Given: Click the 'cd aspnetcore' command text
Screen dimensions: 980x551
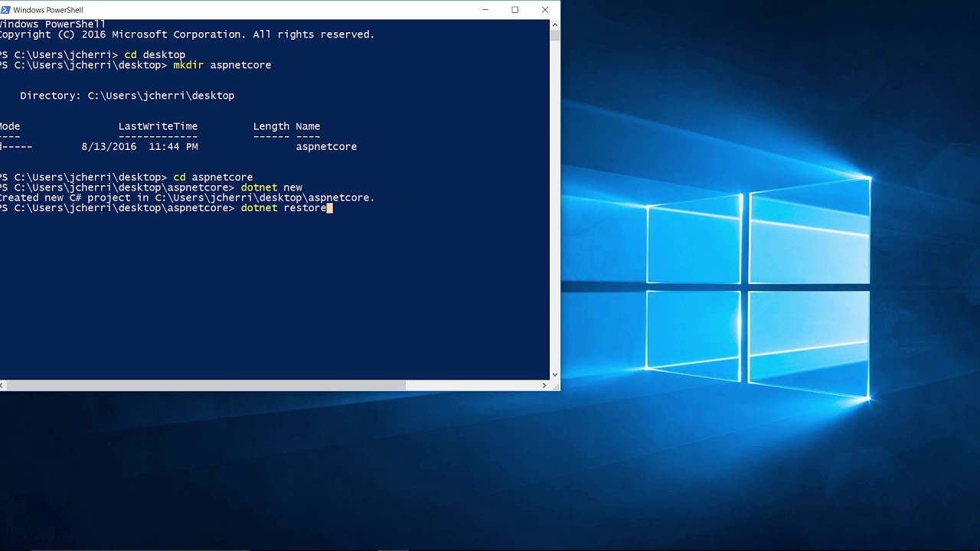Looking at the screenshot, I should [213, 177].
